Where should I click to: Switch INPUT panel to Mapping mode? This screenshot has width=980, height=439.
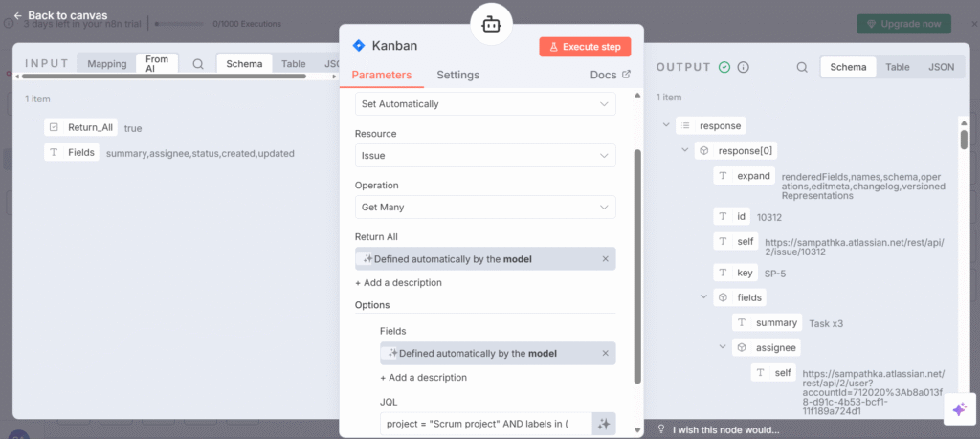(x=106, y=64)
